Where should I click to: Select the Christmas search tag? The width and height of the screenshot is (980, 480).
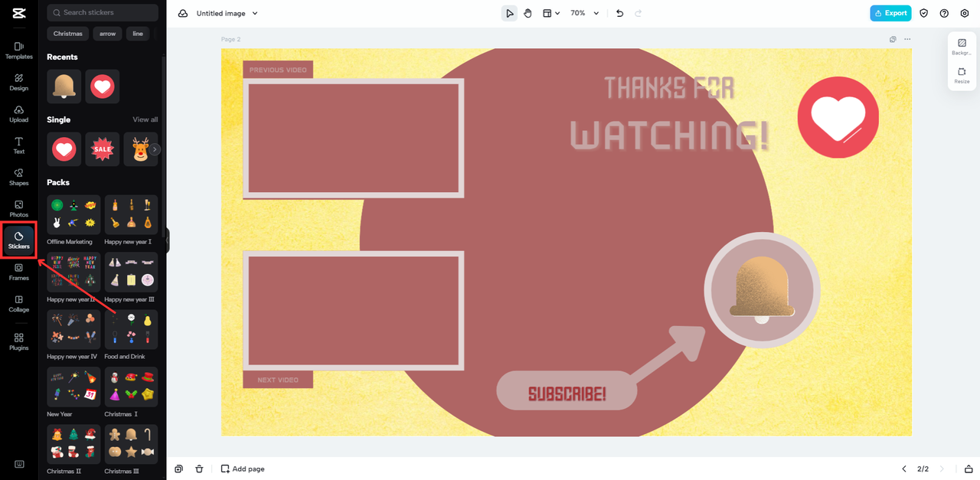pos(67,34)
